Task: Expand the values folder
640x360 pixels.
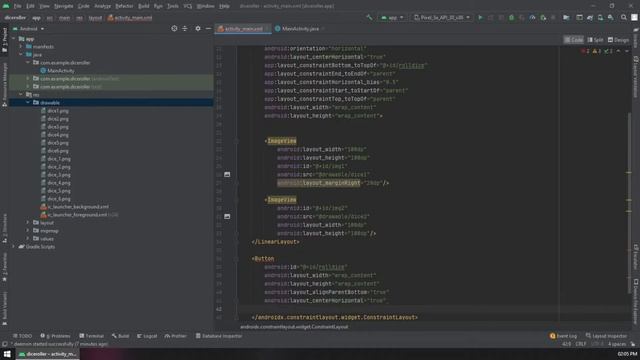Action: pyautogui.click(x=28, y=238)
